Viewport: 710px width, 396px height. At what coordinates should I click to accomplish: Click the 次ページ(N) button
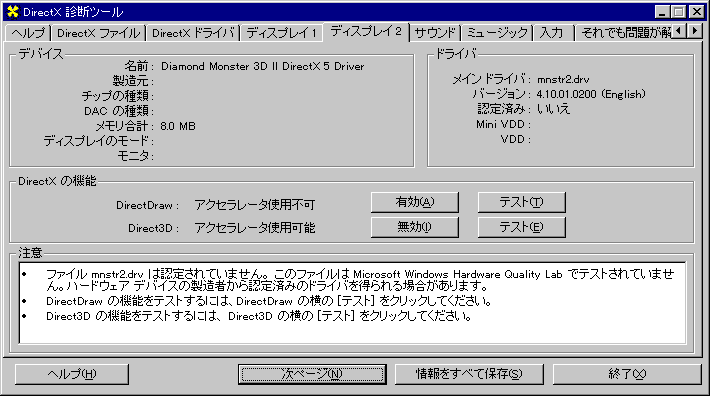pyautogui.click(x=312, y=374)
